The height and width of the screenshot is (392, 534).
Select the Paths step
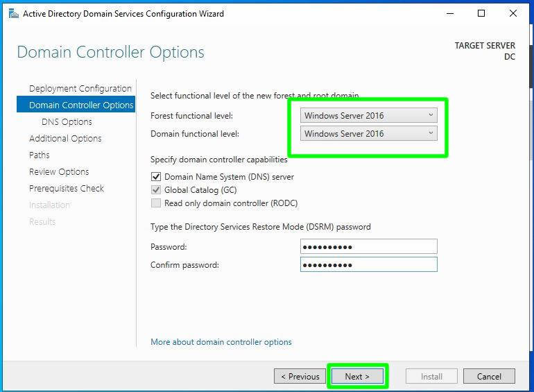(x=40, y=155)
